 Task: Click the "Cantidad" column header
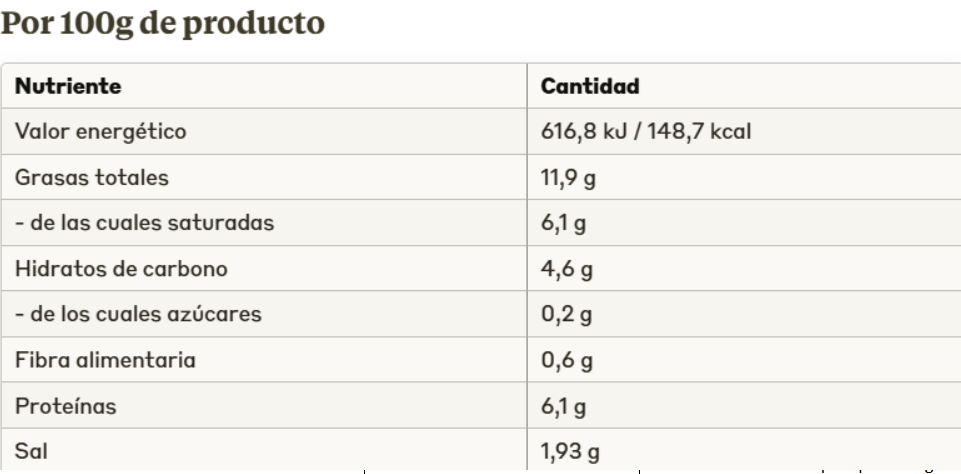click(x=589, y=86)
